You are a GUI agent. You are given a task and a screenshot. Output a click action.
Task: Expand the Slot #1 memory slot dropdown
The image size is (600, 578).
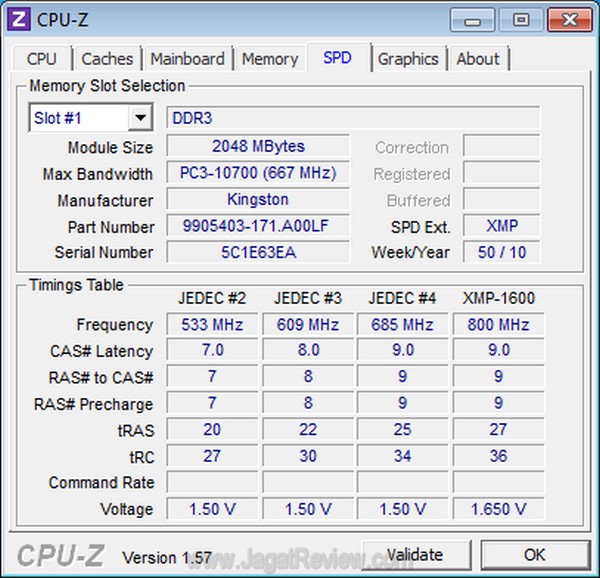pos(140,118)
